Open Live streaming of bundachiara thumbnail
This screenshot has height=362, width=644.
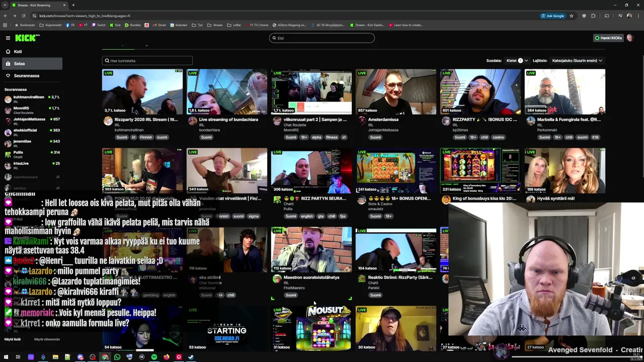tap(227, 92)
